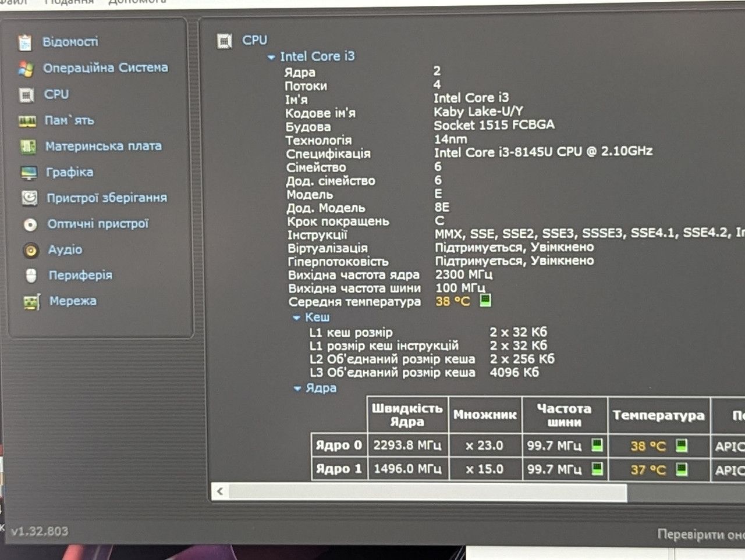Viewport: 745px width, 560px height.
Task: Collapse the Кеш section
Action: tap(296, 318)
